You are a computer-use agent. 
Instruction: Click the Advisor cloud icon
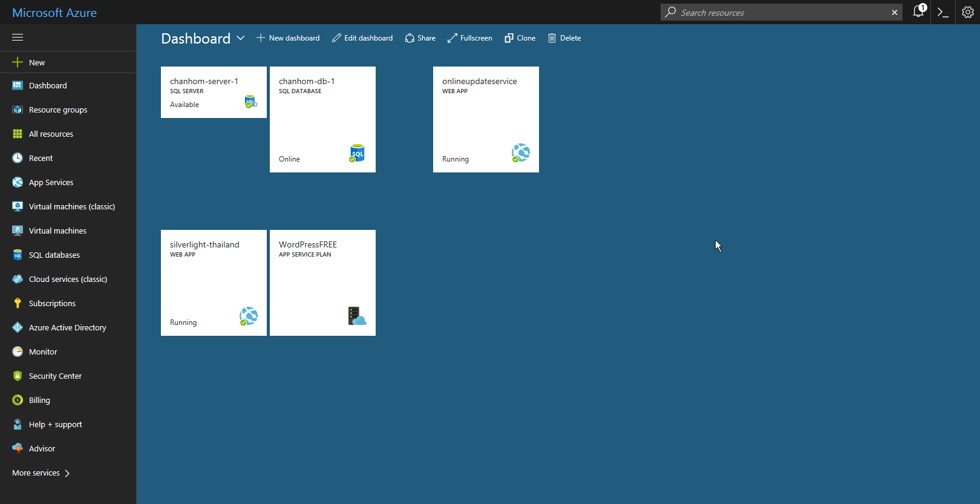pos(18,448)
